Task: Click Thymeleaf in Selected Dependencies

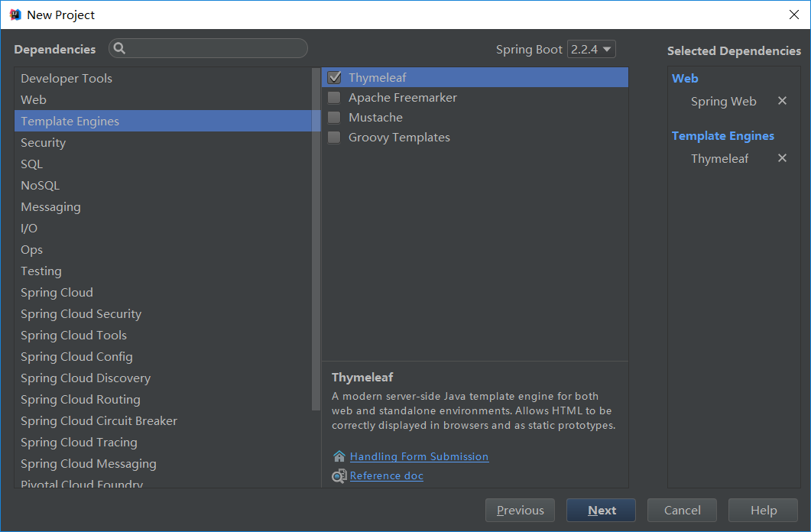Action: point(719,159)
